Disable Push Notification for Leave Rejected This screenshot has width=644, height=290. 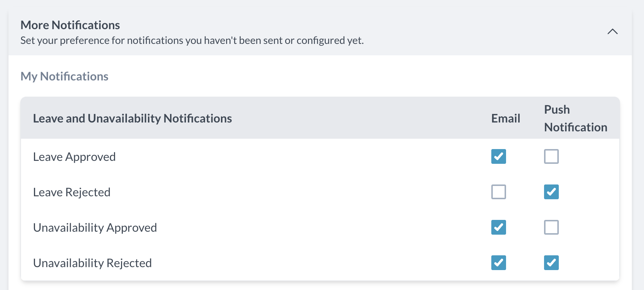tap(551, 192)
